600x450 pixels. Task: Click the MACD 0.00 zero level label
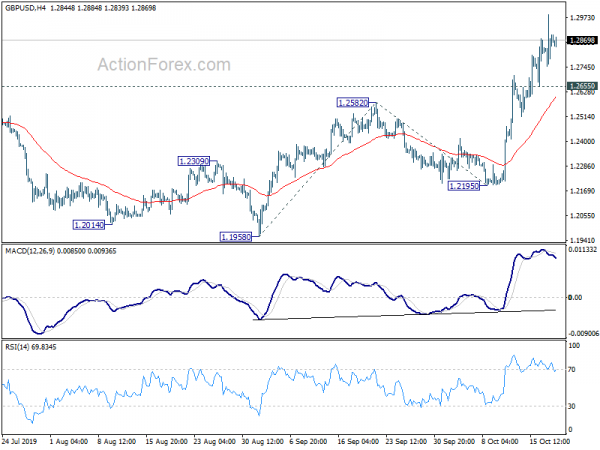pyautogui.click(x=576, y=297)
